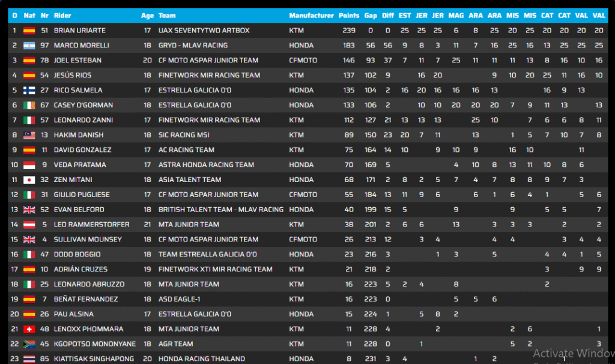Sort the table by the Points column header
Screen dimensions: 615x364
tap(349, 16)
